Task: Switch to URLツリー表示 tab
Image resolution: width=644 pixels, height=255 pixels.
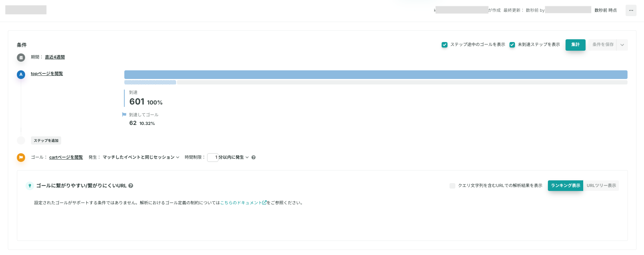Action: click(601, 185)
